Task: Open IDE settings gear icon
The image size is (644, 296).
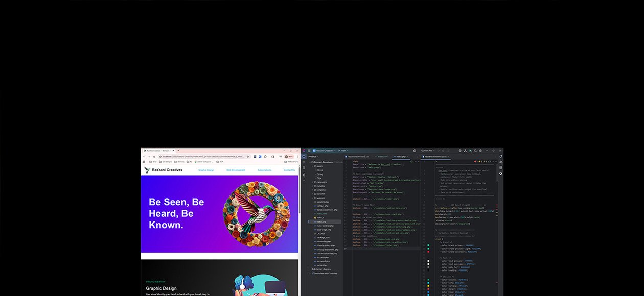Action: click(x=480, y=151)
